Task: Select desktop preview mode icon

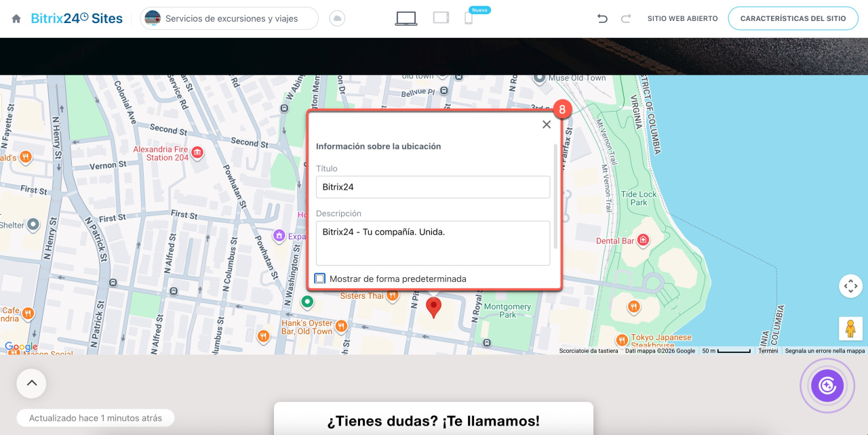Action: pyautogui.click(x=406, y=18)
